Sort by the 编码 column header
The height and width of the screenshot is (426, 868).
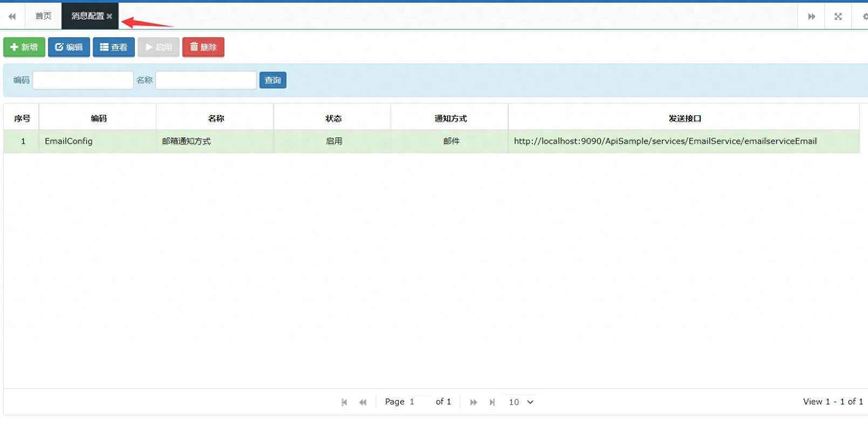(98, 118)
